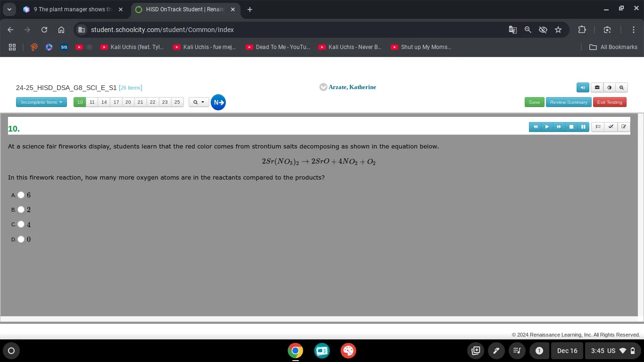The image size is (644, 362).
Task: Open the briefcase tools icon
Action: pos(597,88)
